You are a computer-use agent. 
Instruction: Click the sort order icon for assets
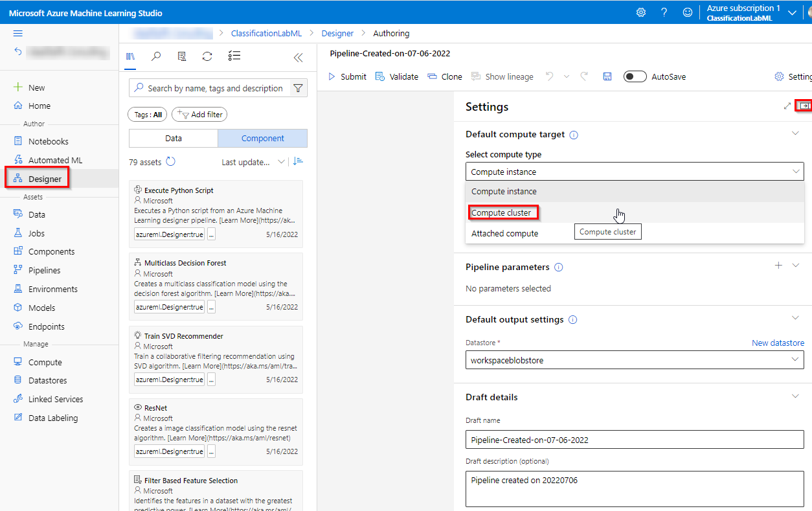coord(298,162)
